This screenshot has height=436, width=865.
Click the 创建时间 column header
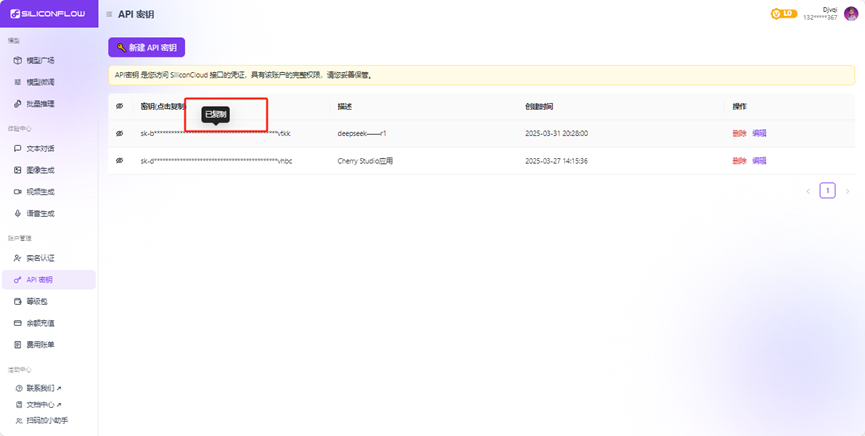coord(538,106)
